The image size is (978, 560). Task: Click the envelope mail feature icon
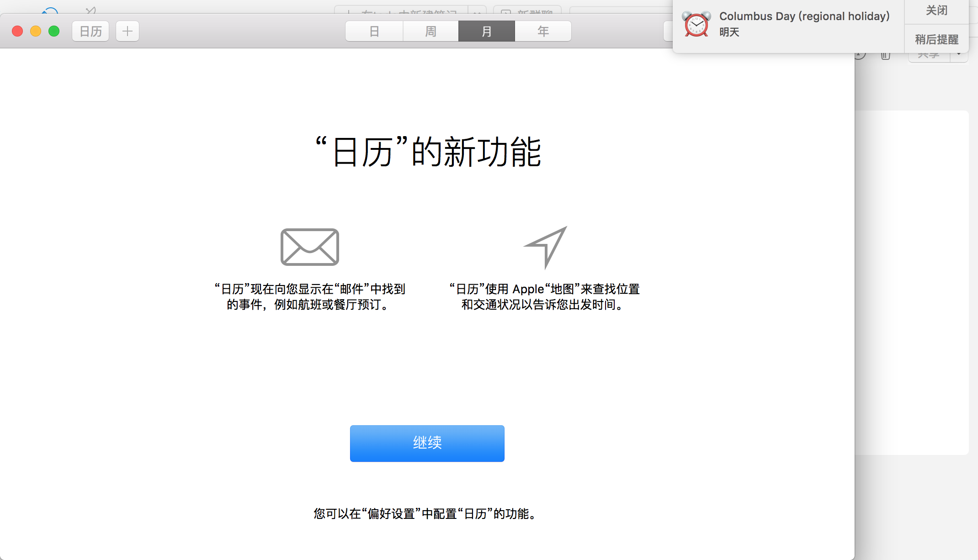coord(309,247)
